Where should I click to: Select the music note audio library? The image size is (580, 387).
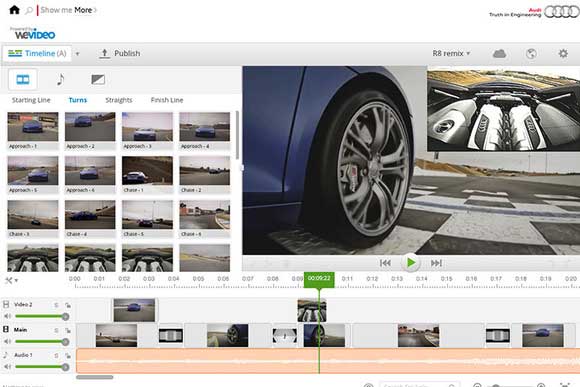(60, 79)
